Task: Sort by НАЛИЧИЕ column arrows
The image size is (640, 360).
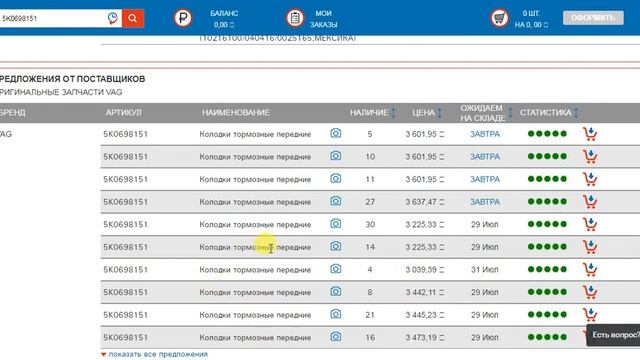Action: 393,113
